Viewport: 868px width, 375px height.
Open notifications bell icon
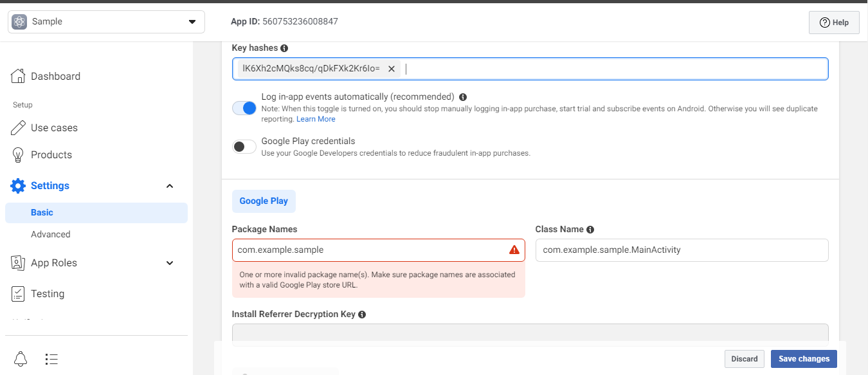(21, 358)
